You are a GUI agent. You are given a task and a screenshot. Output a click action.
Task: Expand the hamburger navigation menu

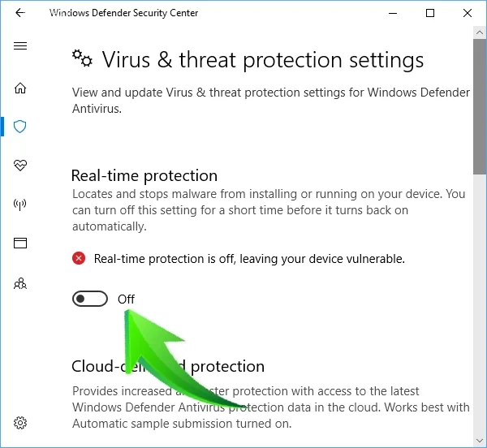pyautogui.click(x=20, y=46)
